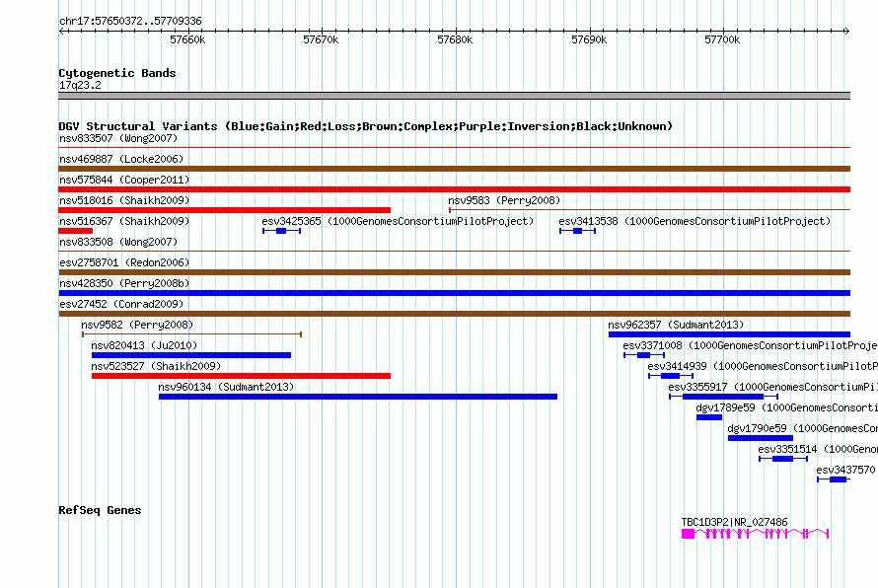Screen dimensions: 878x588
Task: Select the 17q23.2 cytogenetic band bar
Action: tap(454, 96)
